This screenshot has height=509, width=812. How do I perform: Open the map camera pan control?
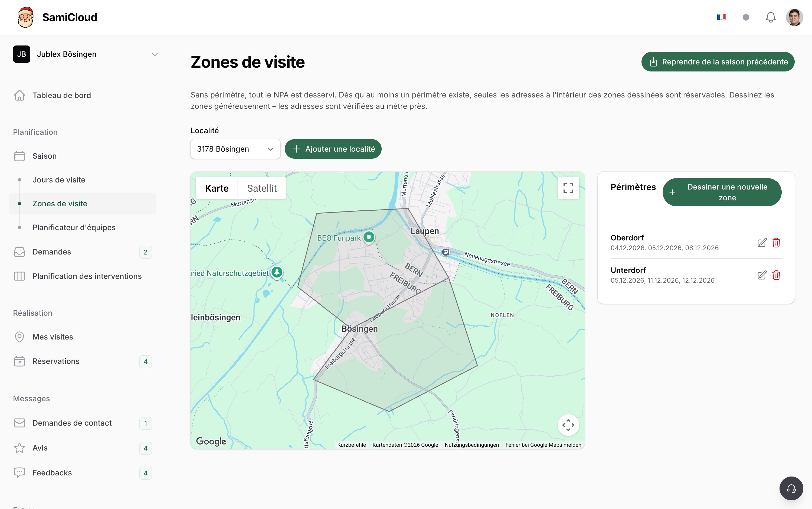pos(568,425)
